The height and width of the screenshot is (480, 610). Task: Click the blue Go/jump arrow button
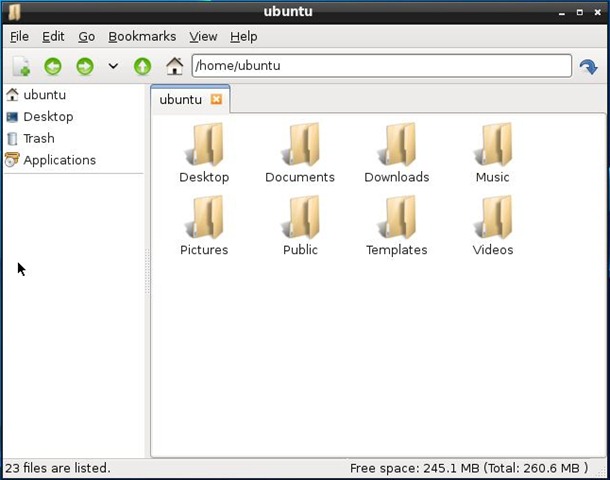pos(589,67)
